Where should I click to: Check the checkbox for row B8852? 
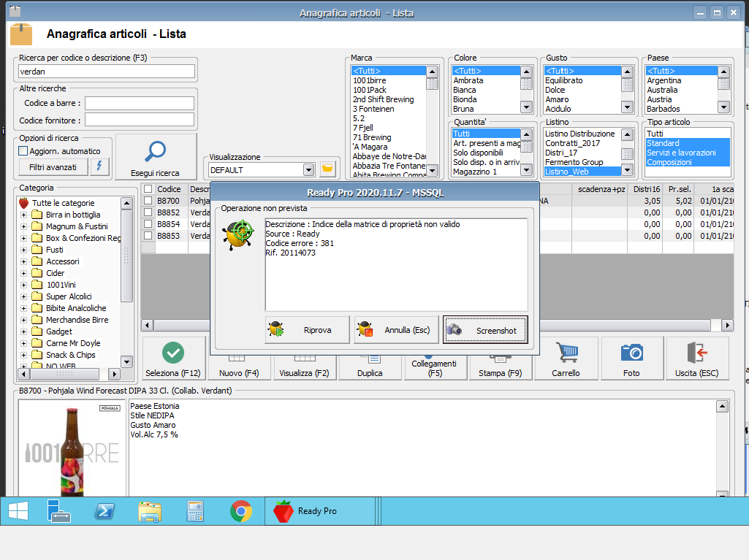148,212
